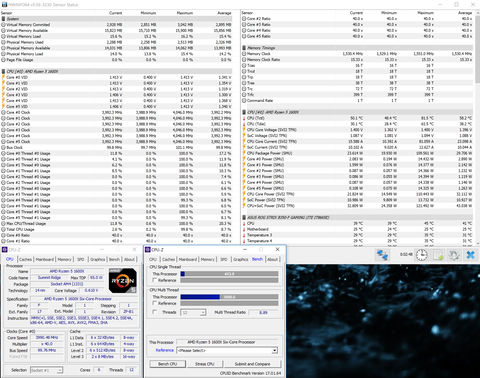This screenshot has width=480, height=378.
Task: Tick the Threads checkbox in Bench tab
Action: click(154, 312)
